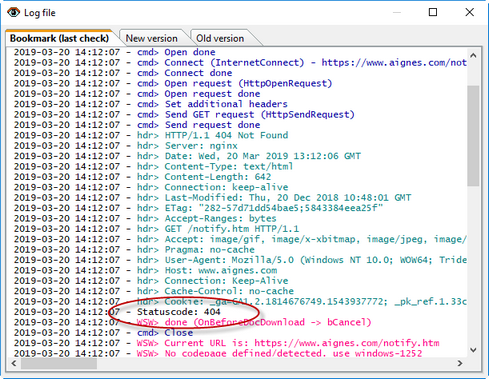Select the 'Accept: image/gif' header line

(240, 239)
